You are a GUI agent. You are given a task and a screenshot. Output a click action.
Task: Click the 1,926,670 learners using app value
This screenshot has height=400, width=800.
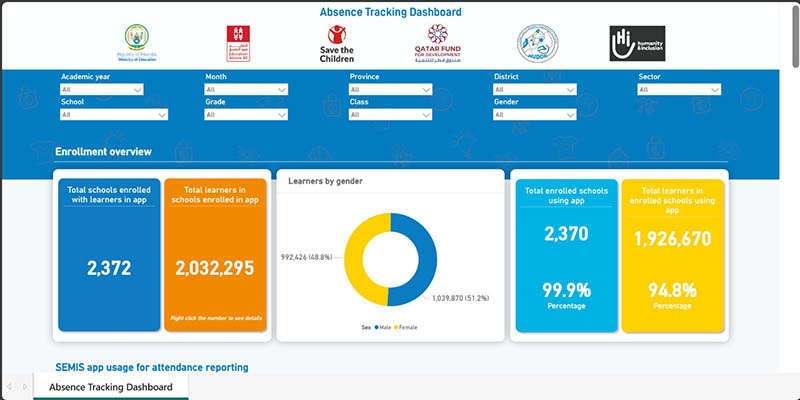click(673, 239)
